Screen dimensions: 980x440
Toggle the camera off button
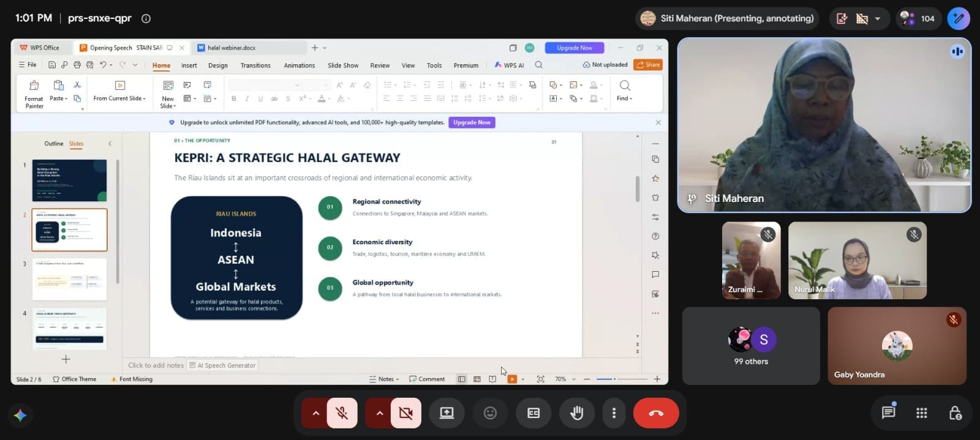405,413
